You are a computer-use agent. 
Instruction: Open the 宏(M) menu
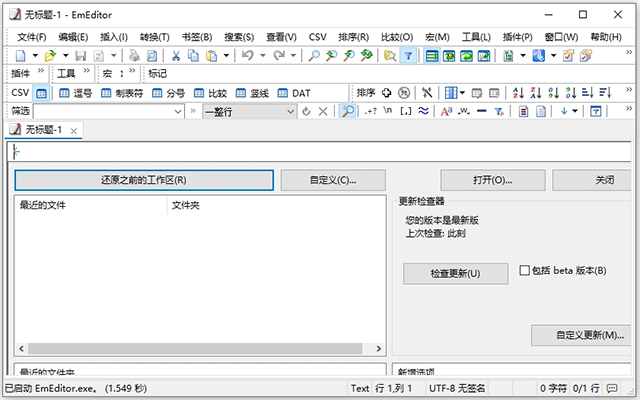pos(437,37)
